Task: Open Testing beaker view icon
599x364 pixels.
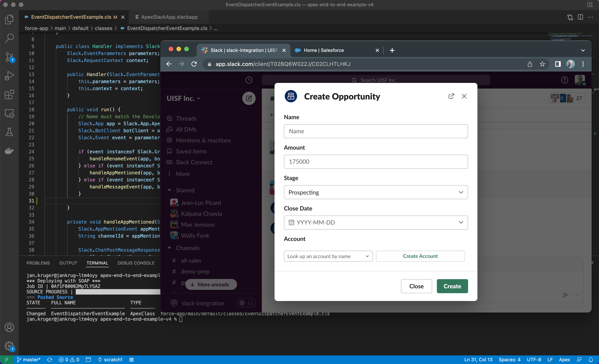Action: (x=9, y=132)
